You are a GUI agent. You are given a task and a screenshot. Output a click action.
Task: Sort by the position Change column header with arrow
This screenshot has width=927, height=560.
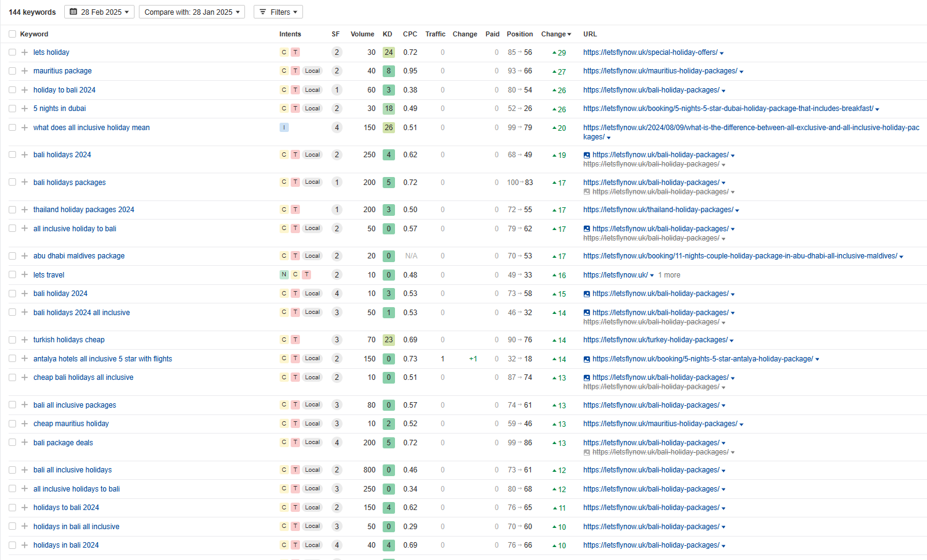point(555,34)
